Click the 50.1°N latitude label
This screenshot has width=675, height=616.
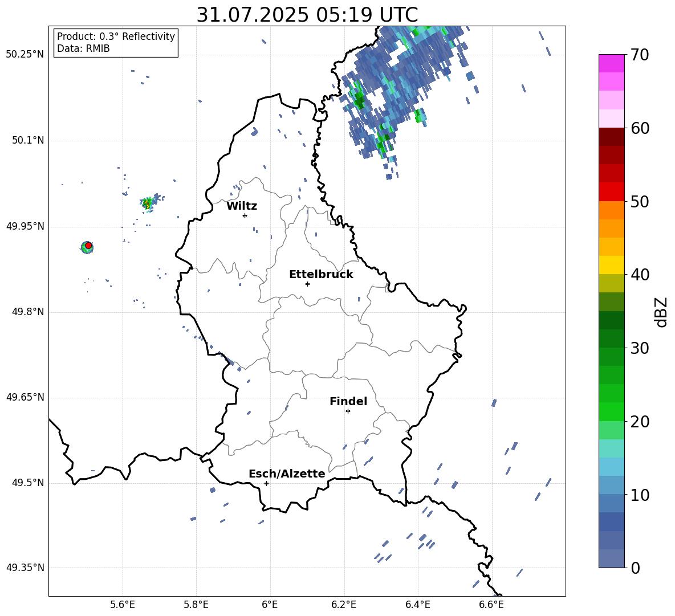(28, 141)
